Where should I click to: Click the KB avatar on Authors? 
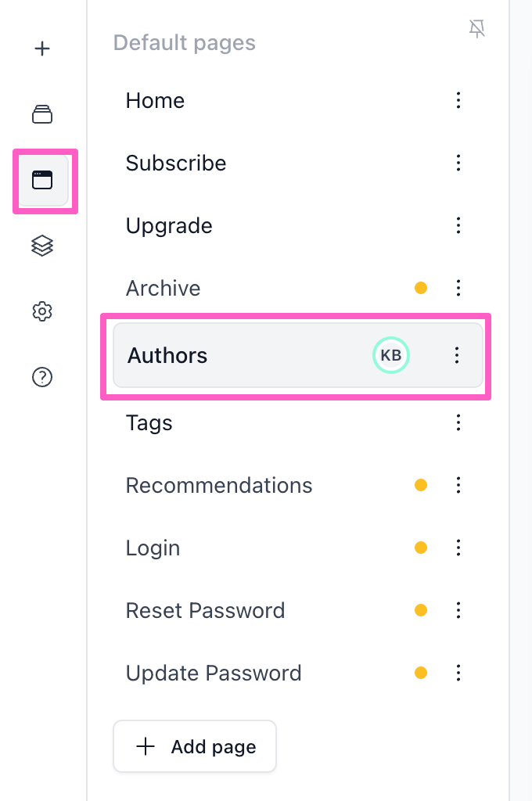tap(390, 356)
